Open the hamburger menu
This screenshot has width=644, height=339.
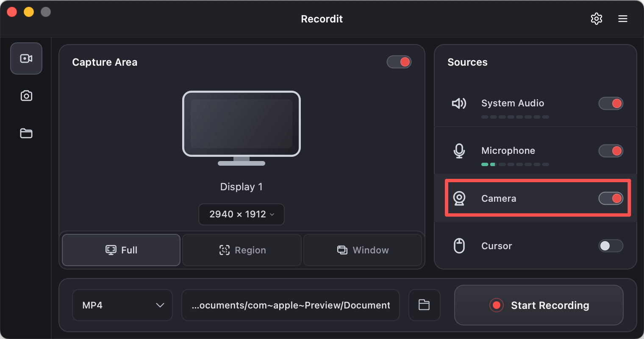622,19
